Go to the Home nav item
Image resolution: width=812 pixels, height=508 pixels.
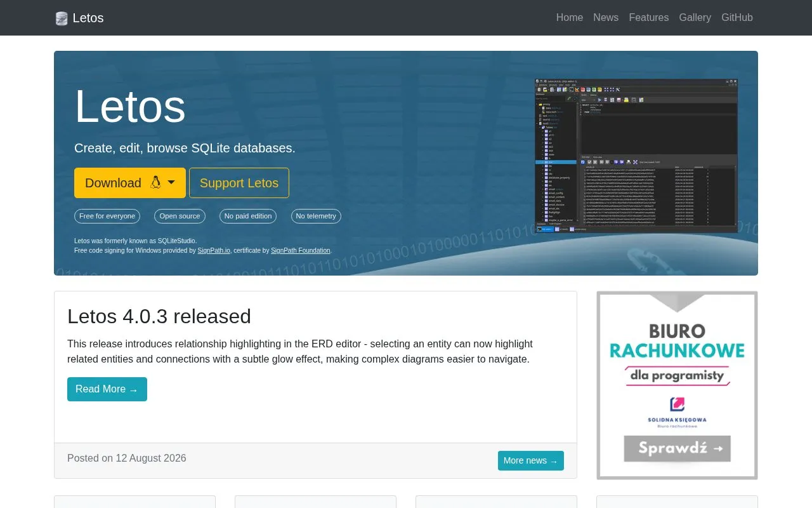pyautogui.click(x=570, y=18)
